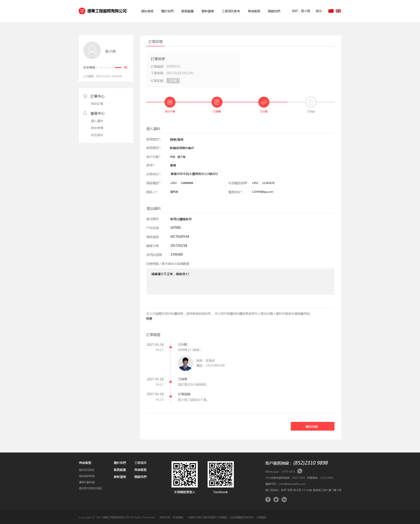The height and width of the screenshot is (524, 420).
Task: Click the 成功下單 step icon
Action: [x=170, y=102]
